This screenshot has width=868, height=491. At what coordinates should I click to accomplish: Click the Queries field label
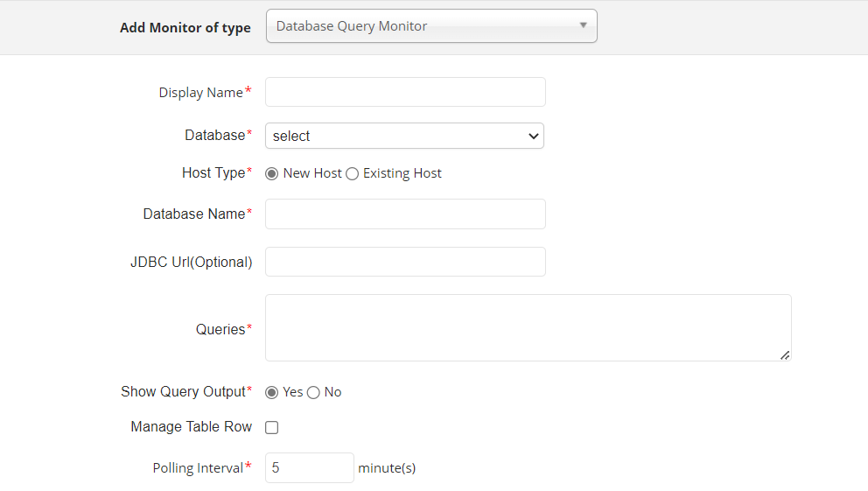(x=220, y=329)
